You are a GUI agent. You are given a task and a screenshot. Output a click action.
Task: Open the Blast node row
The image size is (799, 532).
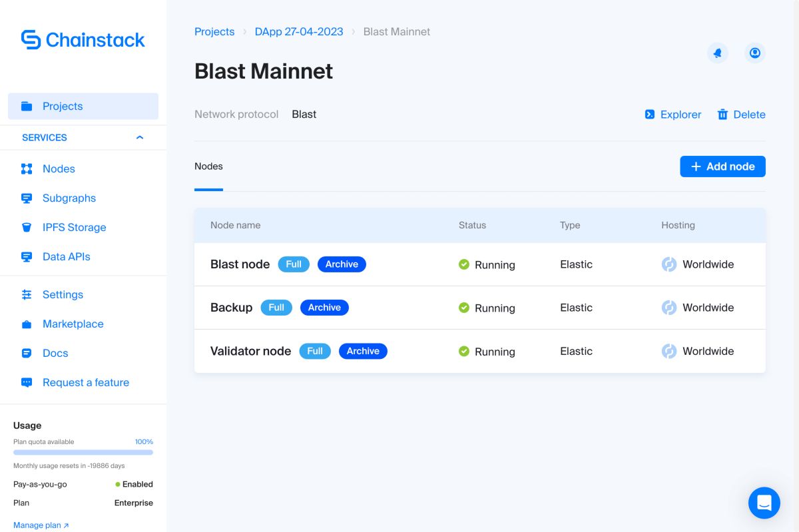tap(479, 264)
